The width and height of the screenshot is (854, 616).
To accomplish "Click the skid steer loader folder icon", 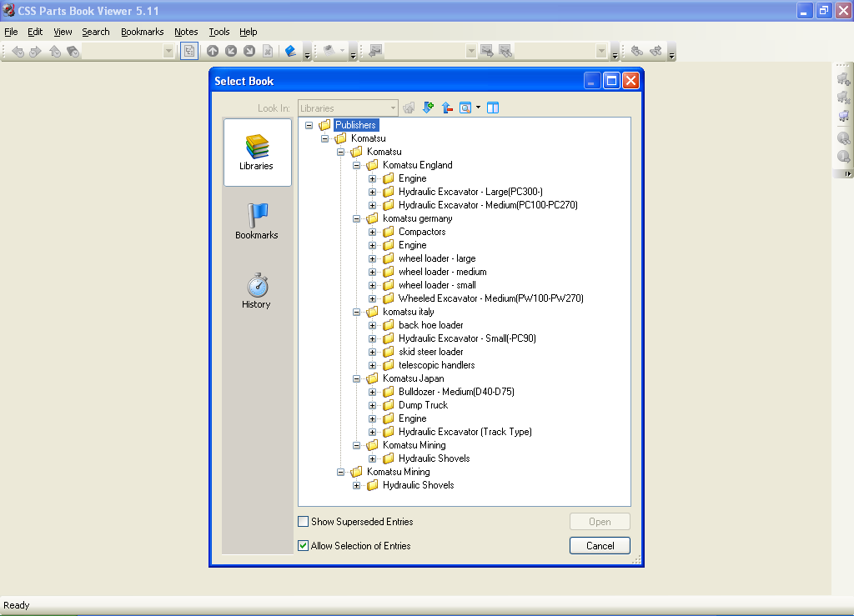I will pyautogui.click(x=389, y=352).
